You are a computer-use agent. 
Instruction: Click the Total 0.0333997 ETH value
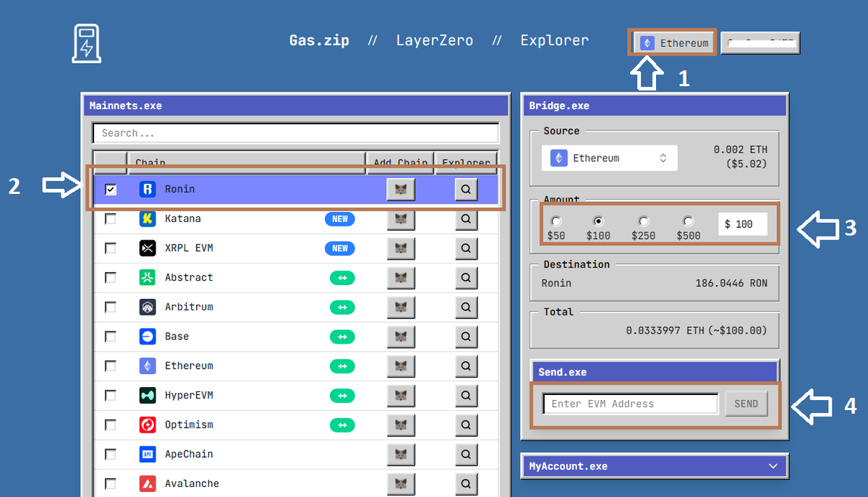tap(665, 331)
